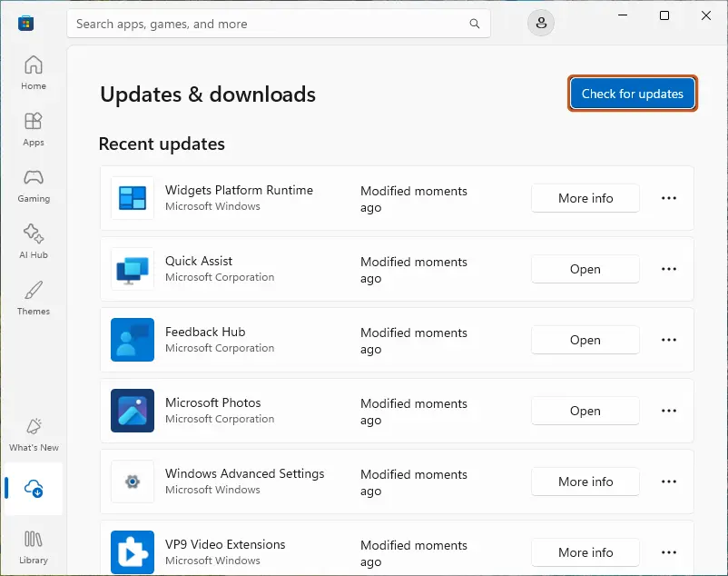Open Quick Assist app
The width and height of the screenshot is (728, 576).
[585, 269]
